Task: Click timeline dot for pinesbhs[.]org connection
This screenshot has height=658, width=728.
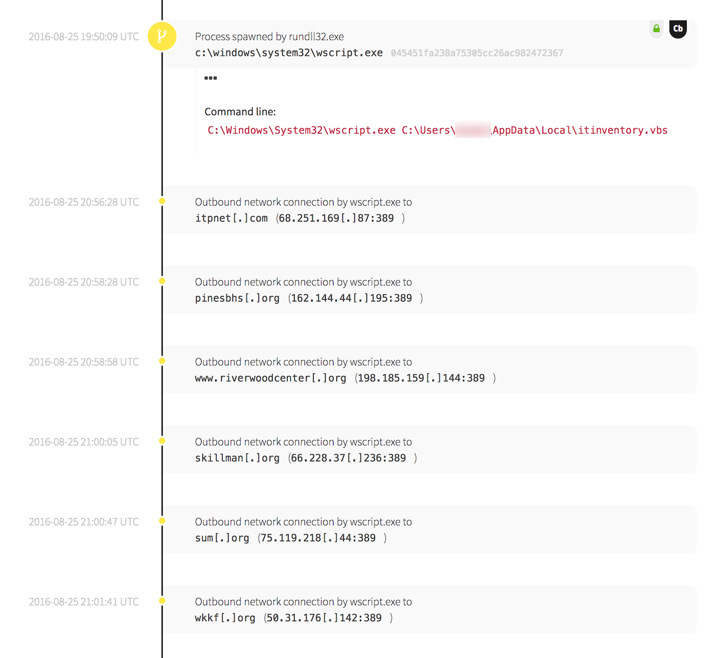Action: click(x=162, y=282)
